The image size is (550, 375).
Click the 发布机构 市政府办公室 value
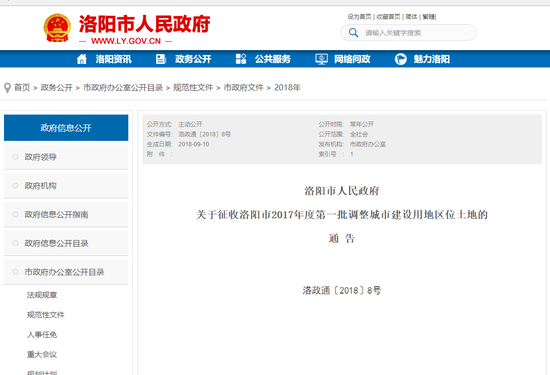coord(368,144)
